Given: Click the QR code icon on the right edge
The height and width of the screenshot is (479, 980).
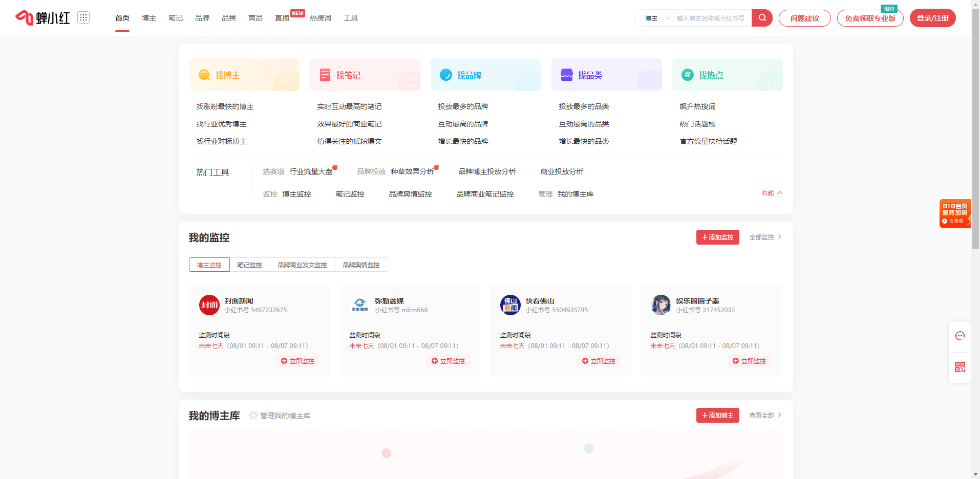Looking at the screenshot, I should (x=960, y=367).
